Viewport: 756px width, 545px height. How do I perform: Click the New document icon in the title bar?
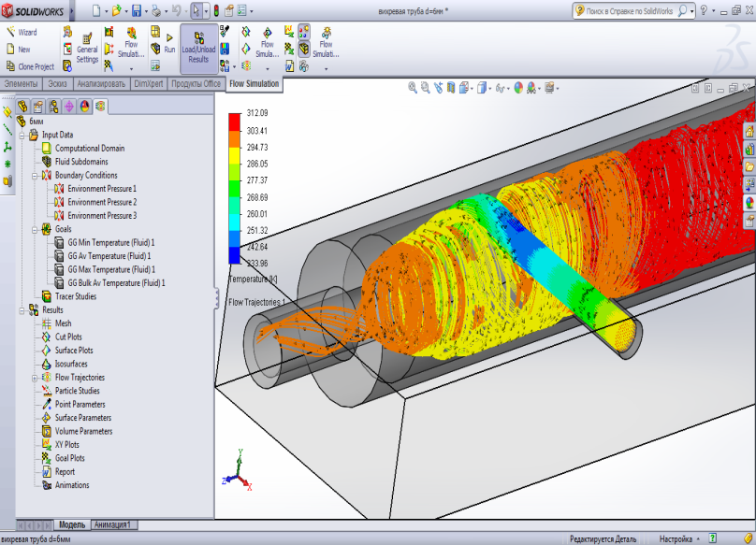tap(96, 10)
